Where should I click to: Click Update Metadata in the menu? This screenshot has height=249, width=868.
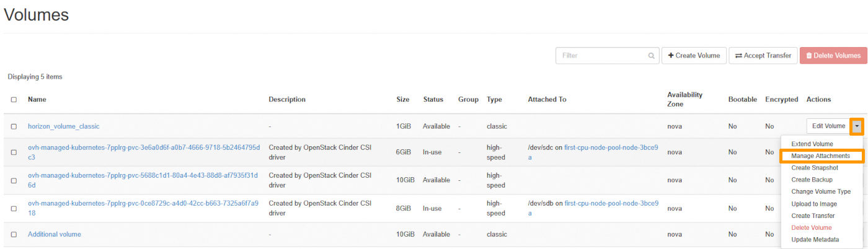coord(815,240)
